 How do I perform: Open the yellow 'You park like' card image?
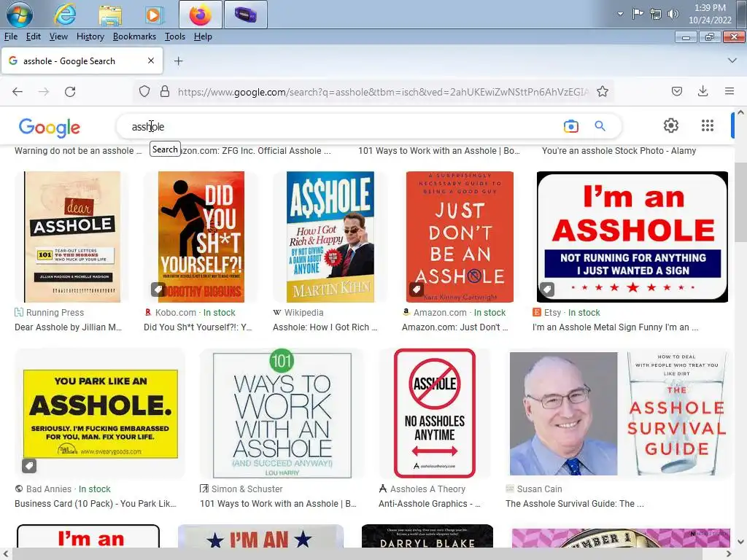coord(101,413)
